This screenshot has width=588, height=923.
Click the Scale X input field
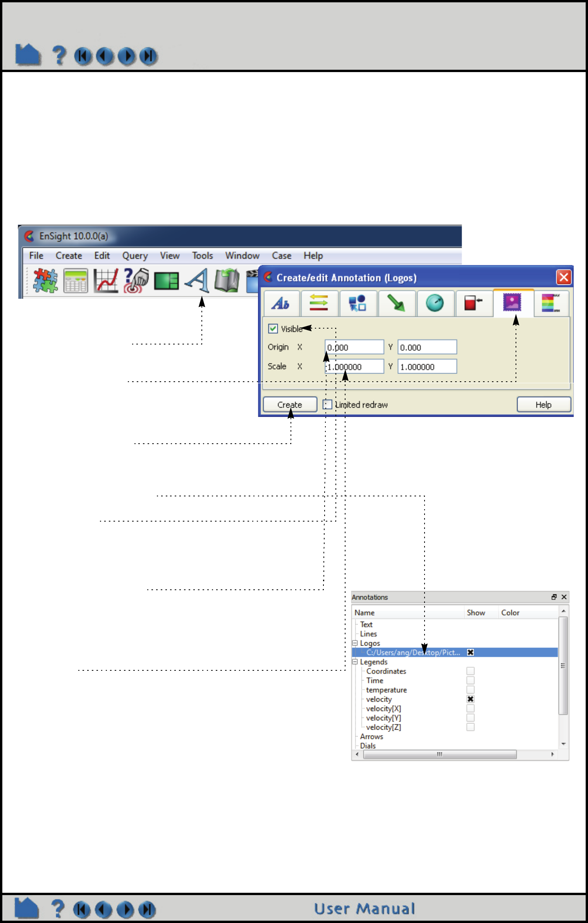[354, 367]
